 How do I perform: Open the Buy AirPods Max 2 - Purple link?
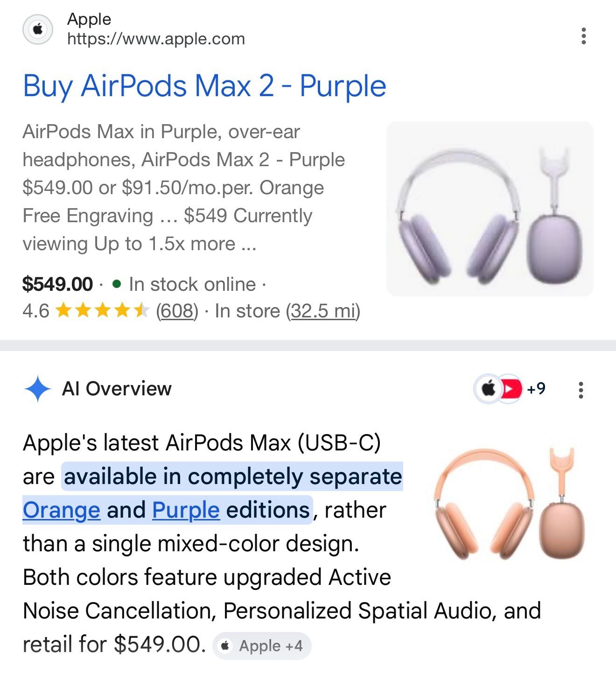pos(204,86)
